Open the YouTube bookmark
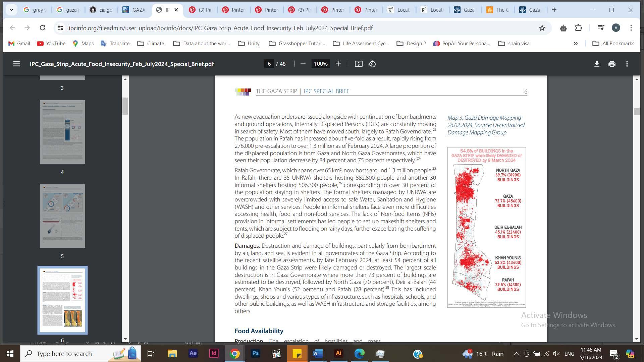The height and width of the screenshot is (362, 644). point(51,44)
